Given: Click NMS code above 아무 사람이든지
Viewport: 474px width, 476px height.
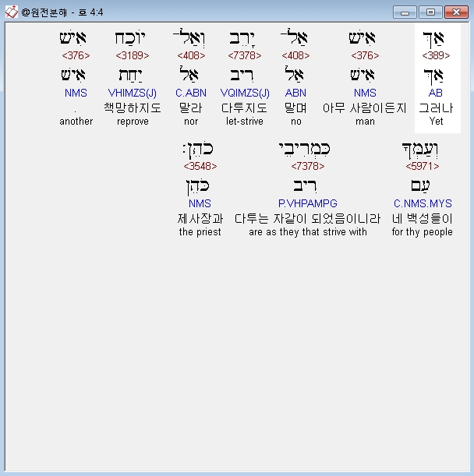Looking at the screenshot, I should (x=365, y=93).
